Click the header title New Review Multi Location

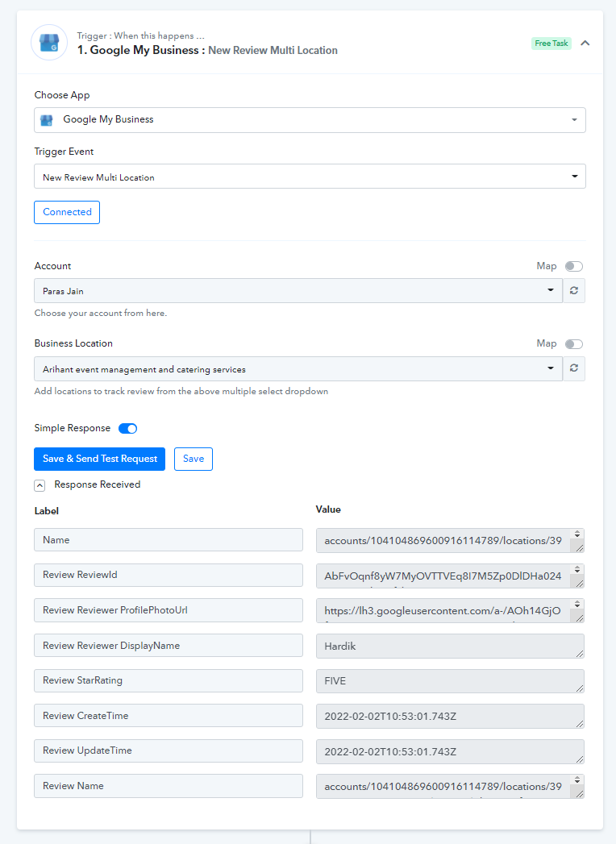[273, 50]
